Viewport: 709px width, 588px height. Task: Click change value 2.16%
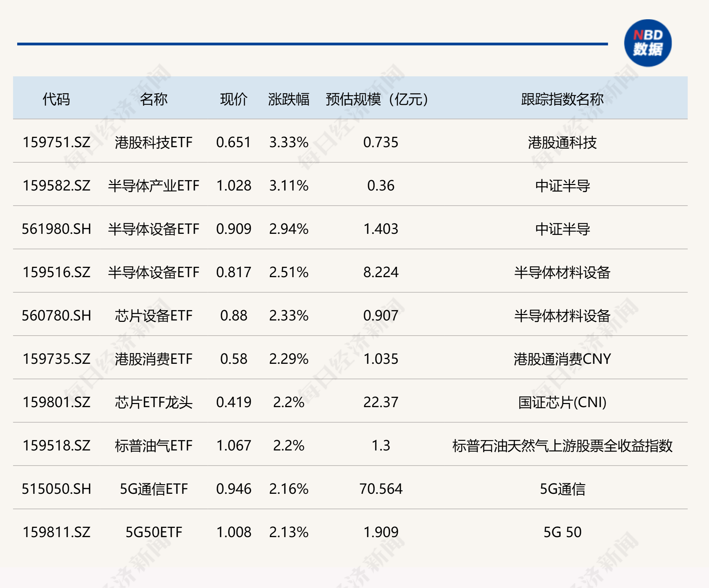click(289, 489)
